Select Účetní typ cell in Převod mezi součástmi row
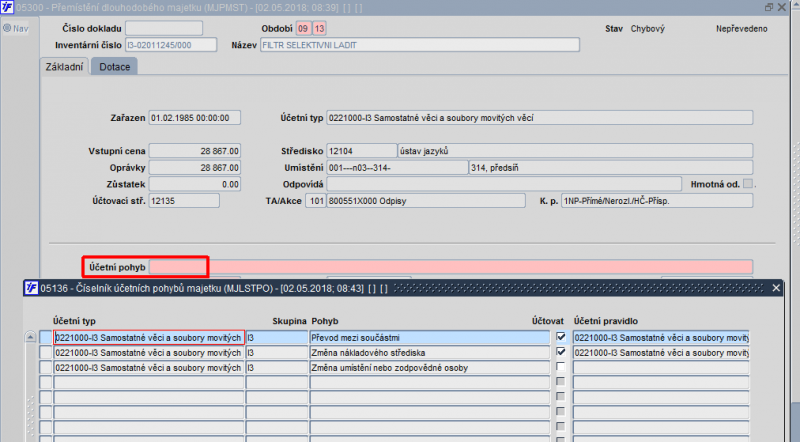800x442 pixels. (149, 338)
